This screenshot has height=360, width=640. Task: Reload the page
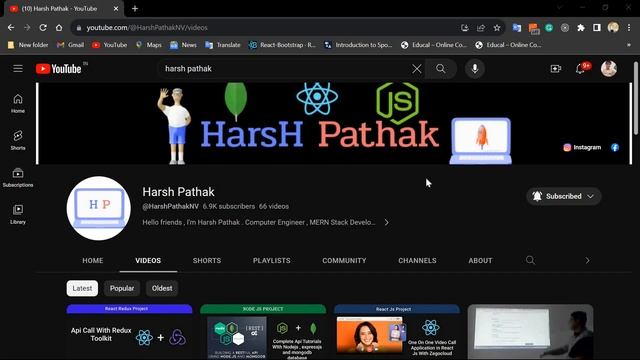click(x=43, y=28)
